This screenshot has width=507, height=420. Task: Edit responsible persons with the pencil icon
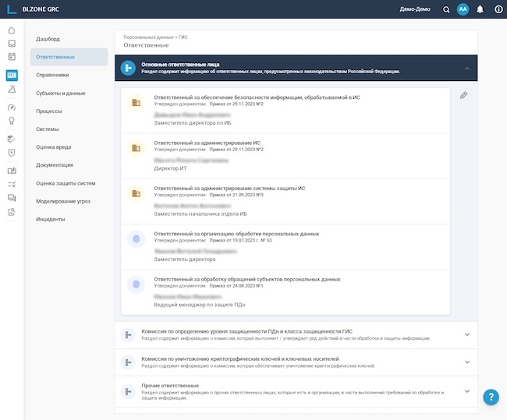(463, 95)
